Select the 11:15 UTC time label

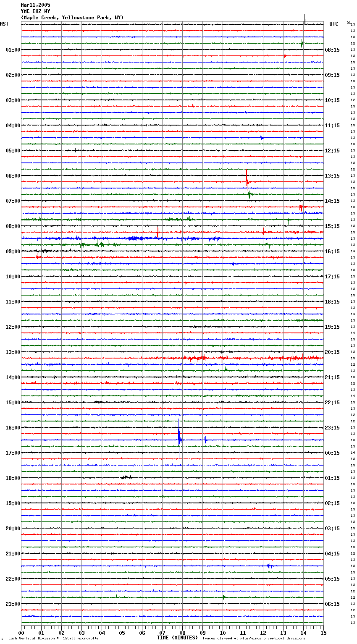pos(332,126)
